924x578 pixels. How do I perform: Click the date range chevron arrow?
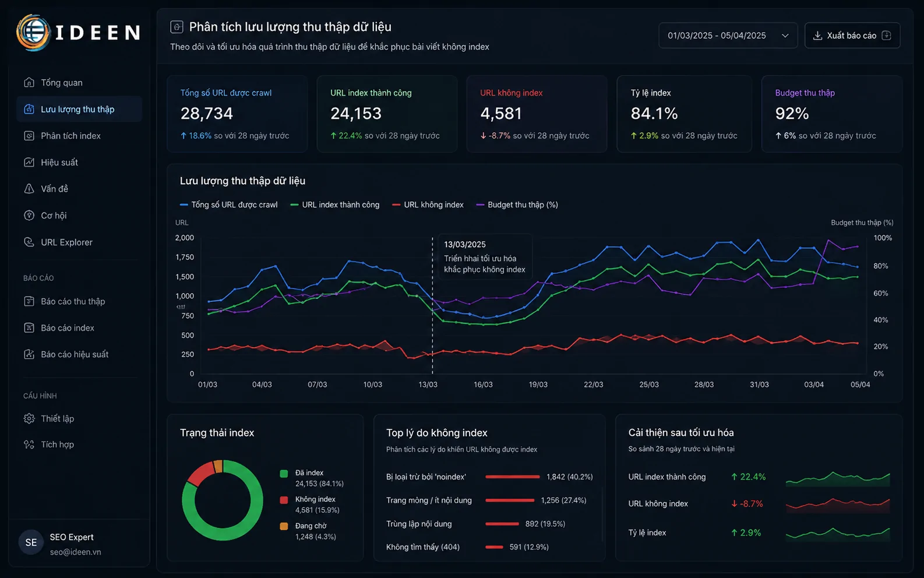pos(785,36)
